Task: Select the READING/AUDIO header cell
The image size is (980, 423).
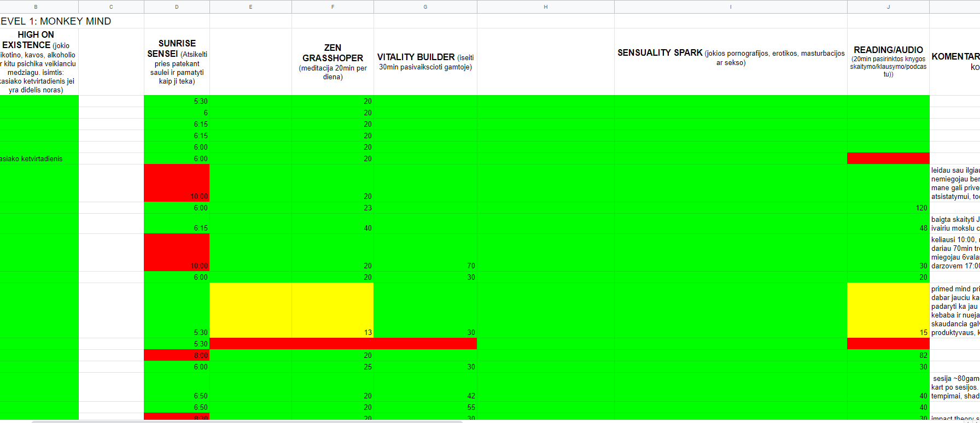Action: (888, 62)
